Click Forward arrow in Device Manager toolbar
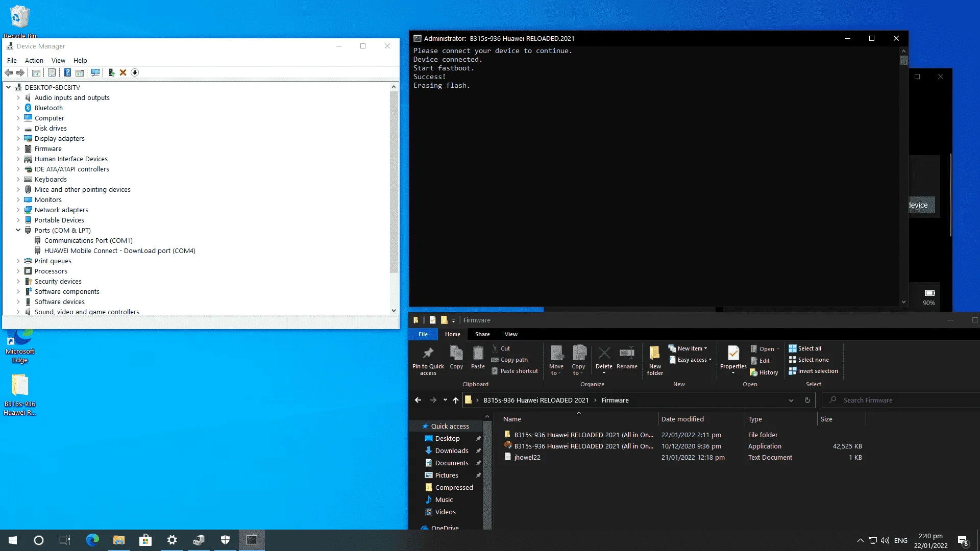The image size is (980, 551). tap(20, 72)
